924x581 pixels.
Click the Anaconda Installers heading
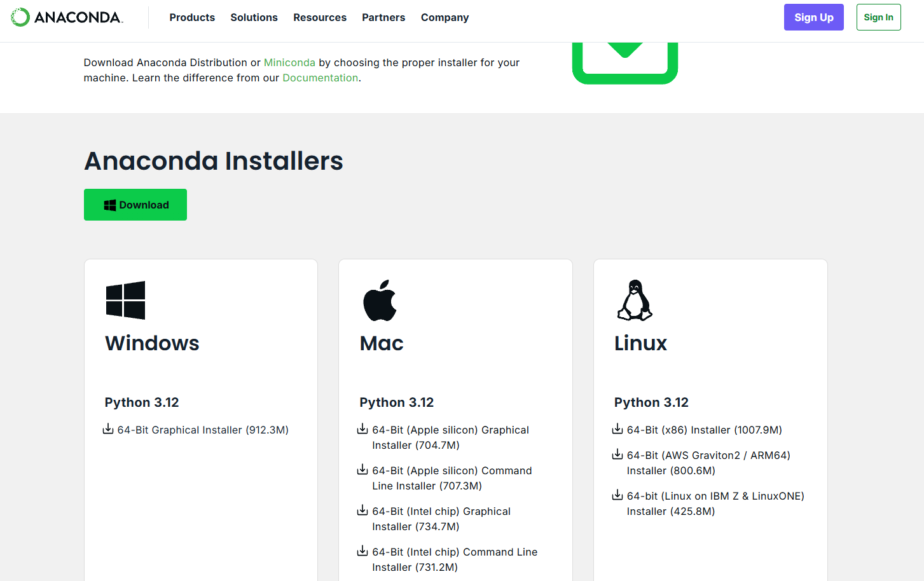[214, 161]
